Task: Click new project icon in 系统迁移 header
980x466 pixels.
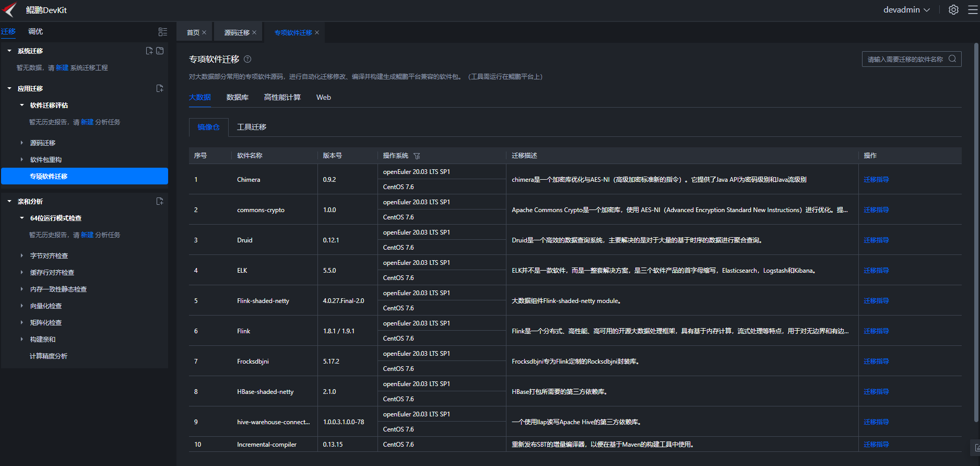Action: (x=149, y=51)
